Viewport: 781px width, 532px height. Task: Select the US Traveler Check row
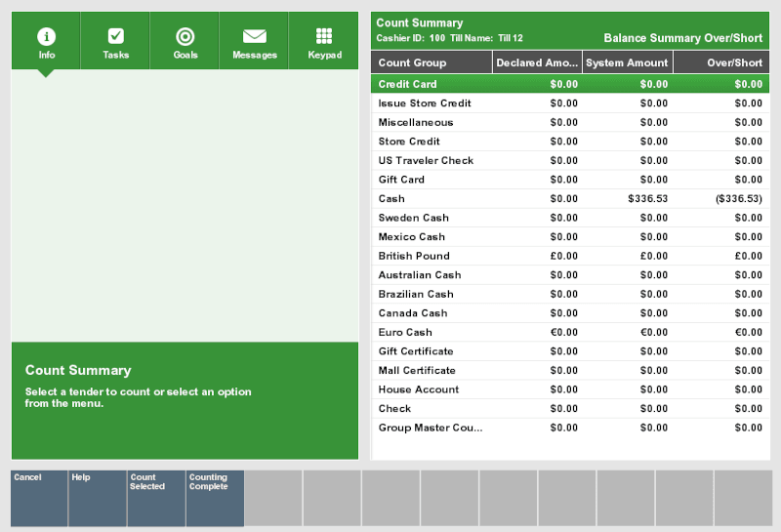pos(570,160)
